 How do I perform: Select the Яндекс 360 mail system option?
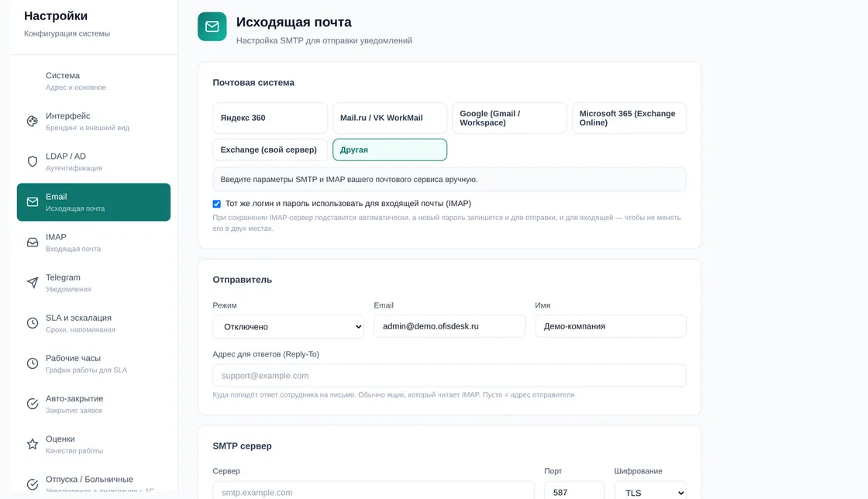pos(270,118)
